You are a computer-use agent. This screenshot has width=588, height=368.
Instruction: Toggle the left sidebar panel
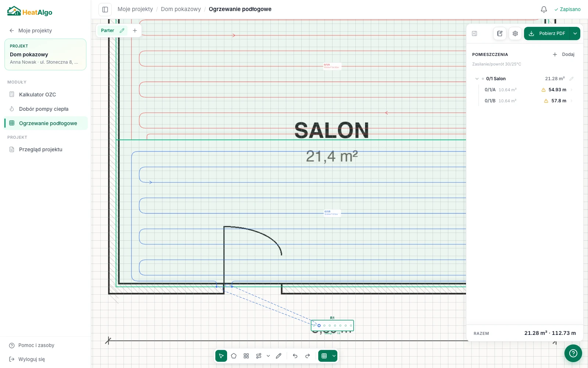[105, 10]
